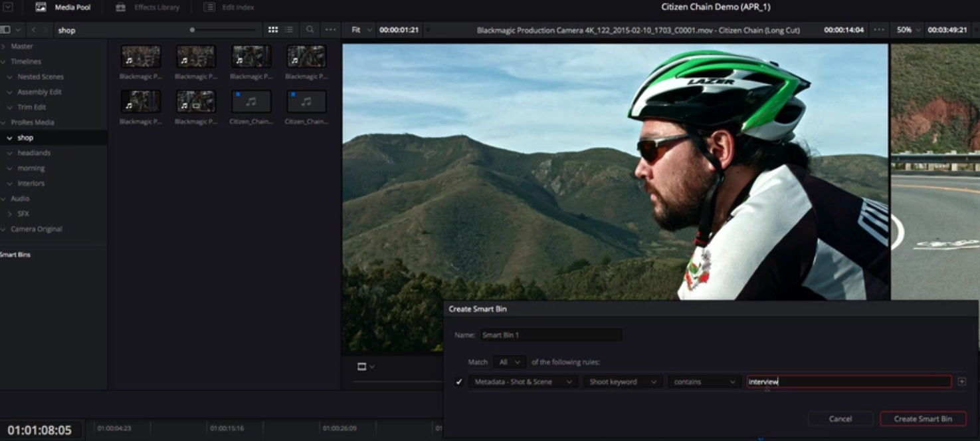The image size is (980, 441).
Task: Open the viewer Fit zoom dropdown
Action: pos(359,30)
